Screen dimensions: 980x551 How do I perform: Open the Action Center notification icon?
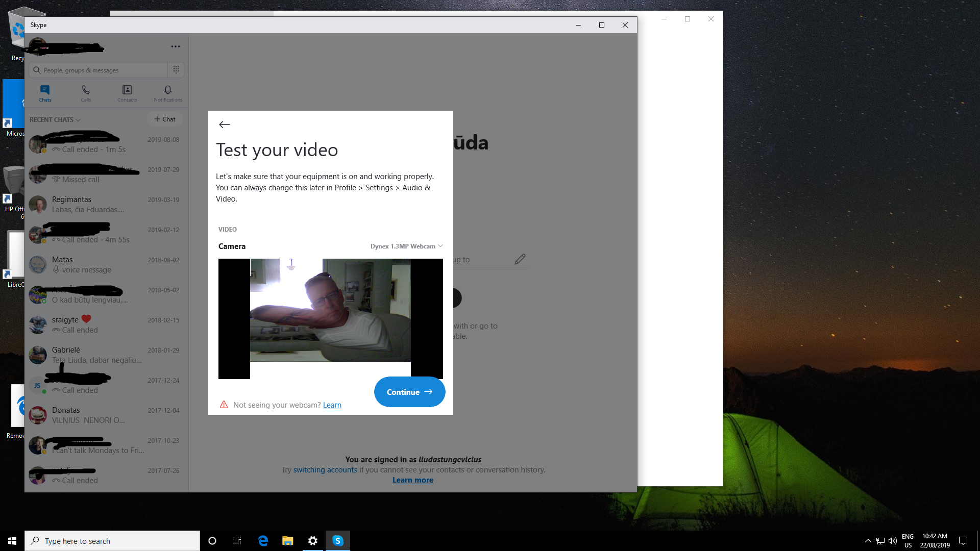tap(963, 541)
